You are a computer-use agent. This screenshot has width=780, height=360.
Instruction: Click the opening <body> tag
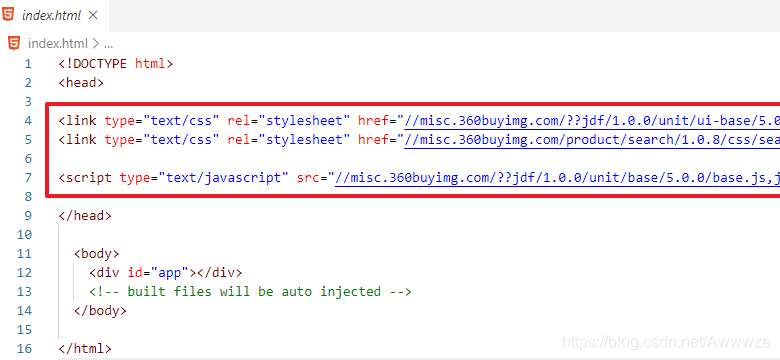[97, 254]
